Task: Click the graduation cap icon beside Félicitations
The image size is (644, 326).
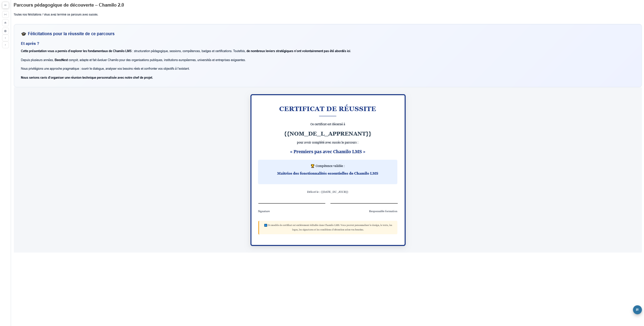Action: click(x=23, y=33)
